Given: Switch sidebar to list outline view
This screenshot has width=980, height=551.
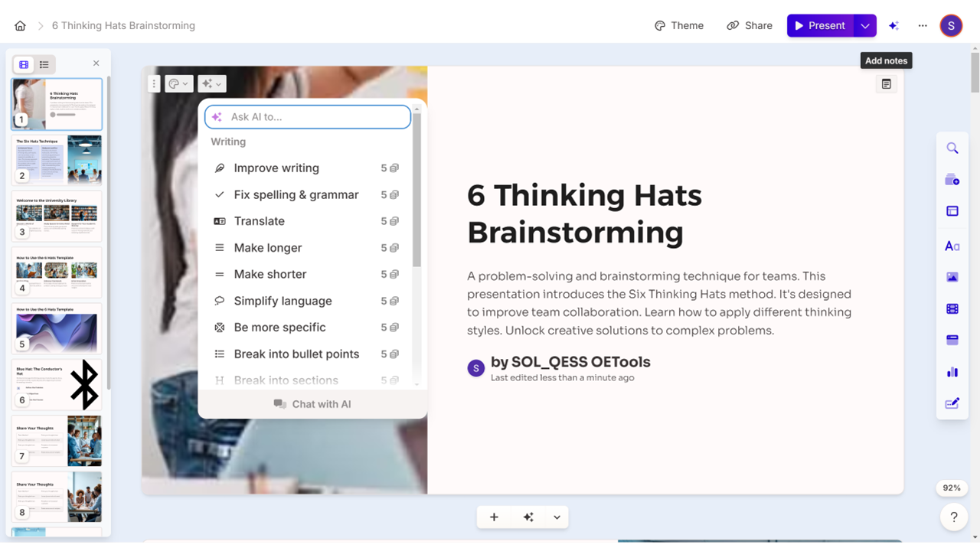Looking at the screenshot, I should click(x=44, y=65).
